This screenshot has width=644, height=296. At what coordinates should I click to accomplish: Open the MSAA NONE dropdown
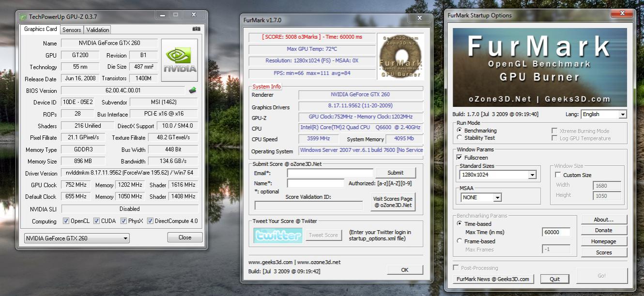coord(481,197)
